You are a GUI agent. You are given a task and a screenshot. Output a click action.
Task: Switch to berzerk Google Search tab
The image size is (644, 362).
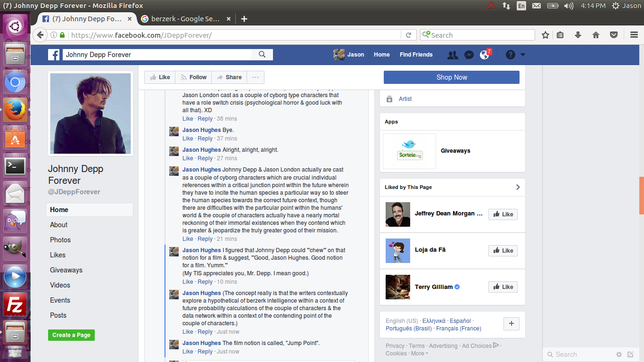point(186,19)
